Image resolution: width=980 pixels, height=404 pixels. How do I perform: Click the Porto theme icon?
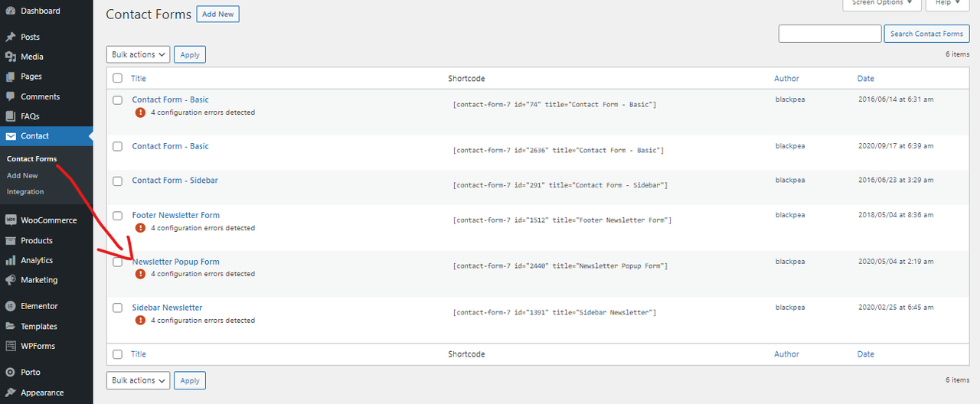coord(10,372)
